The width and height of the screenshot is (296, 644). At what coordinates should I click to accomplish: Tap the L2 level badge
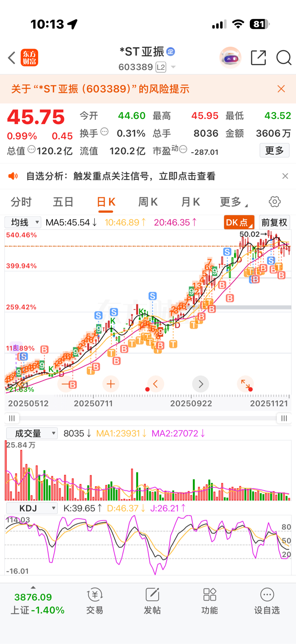161,67
